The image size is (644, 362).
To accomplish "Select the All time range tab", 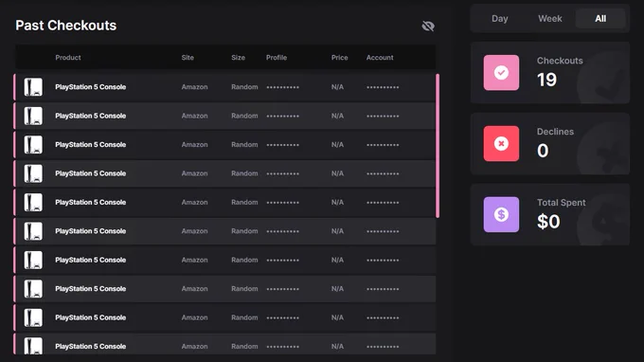I will pyautogui.click(x=600, y=19).
